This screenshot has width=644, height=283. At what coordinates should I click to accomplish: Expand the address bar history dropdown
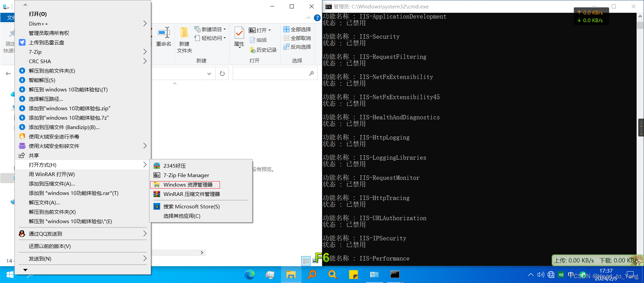pos(209,74)
